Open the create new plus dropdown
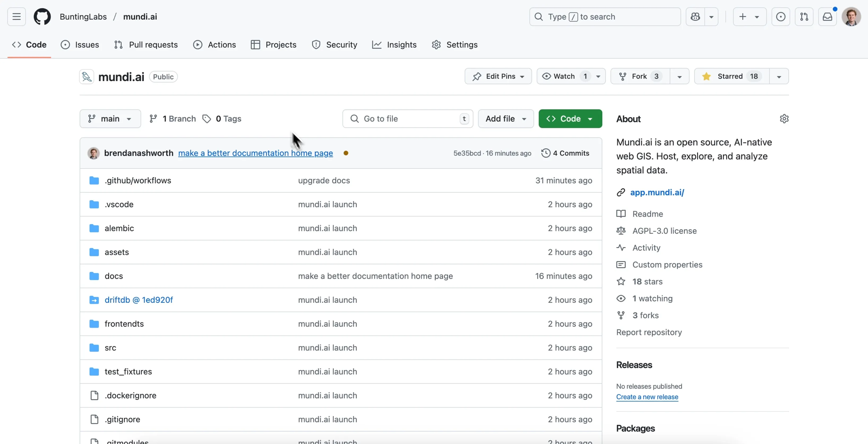Viewport: 868px width, 444px height. pos(749,16)
